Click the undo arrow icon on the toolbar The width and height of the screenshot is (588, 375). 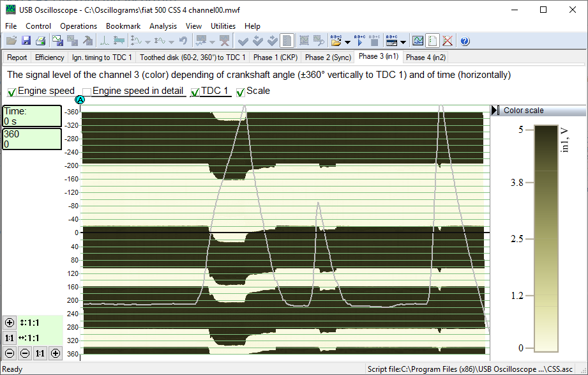click(x=183, y=40)
